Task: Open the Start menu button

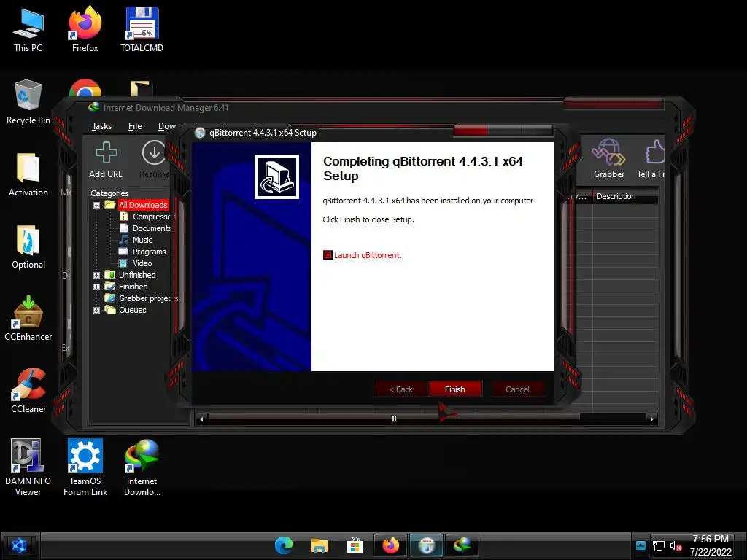Action: [x=19, y=545]
